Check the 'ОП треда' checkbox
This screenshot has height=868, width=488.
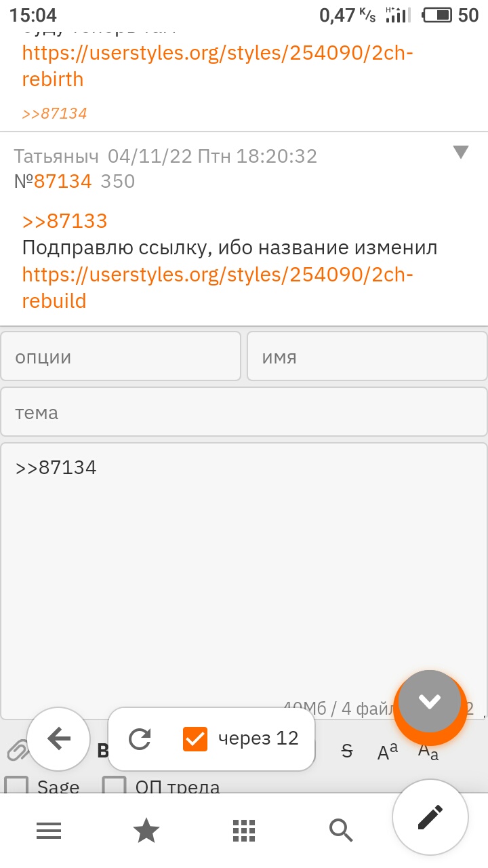click(x=115, y=787)
